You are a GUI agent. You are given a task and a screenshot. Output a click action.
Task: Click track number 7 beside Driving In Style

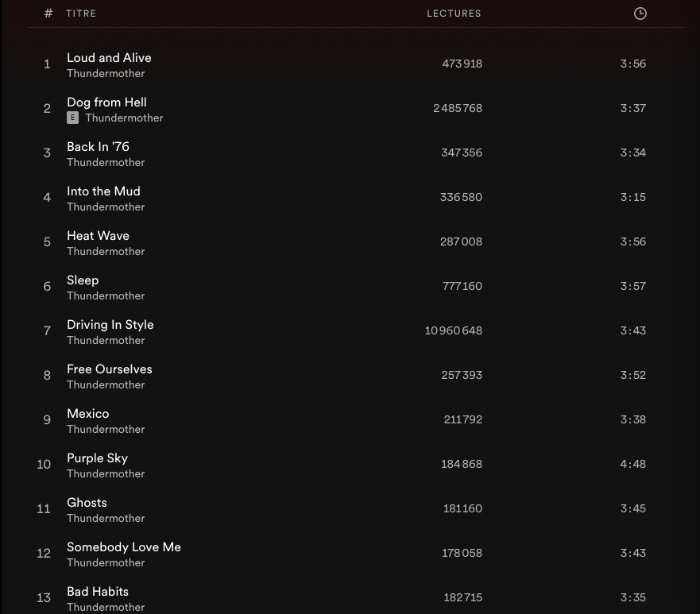pyautogui.click(x=47, y=330)
